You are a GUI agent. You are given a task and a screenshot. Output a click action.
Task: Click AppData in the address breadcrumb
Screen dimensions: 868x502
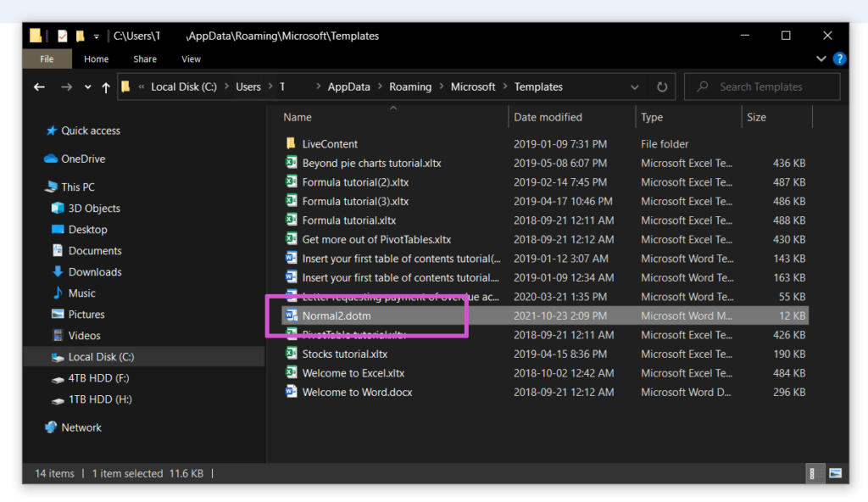coord(348,87)
